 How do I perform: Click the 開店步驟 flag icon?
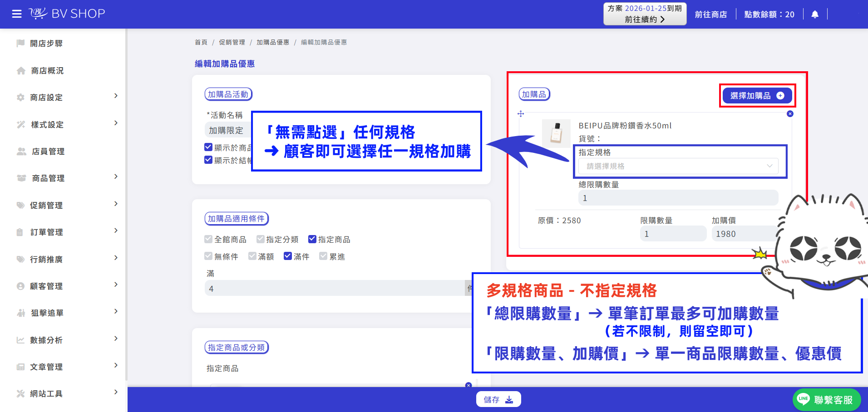(20, 43)
